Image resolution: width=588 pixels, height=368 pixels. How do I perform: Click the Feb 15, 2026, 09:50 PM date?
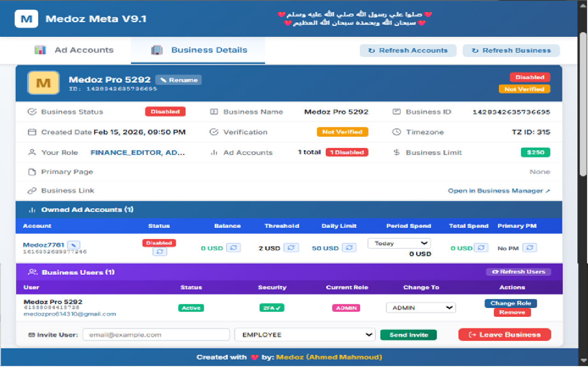click(x=140, y=132)
